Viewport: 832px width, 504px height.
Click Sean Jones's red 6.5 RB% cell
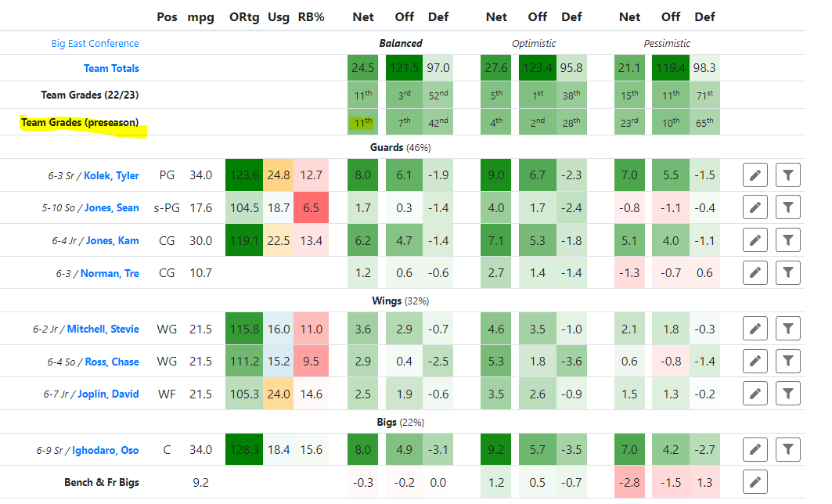311,208
